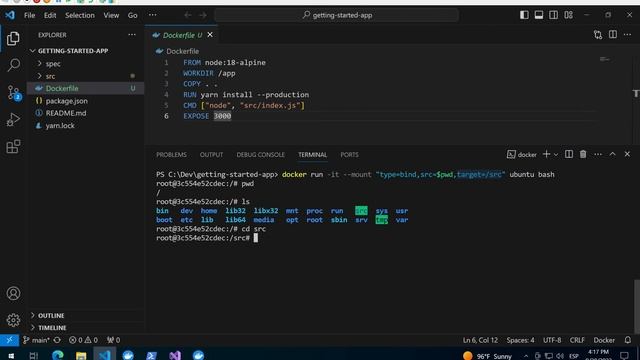Image resolution: width=640 pixels, height=360 pixels.
Task: Select Dockerfile in the Explorer tree
Action: (86, 88)
